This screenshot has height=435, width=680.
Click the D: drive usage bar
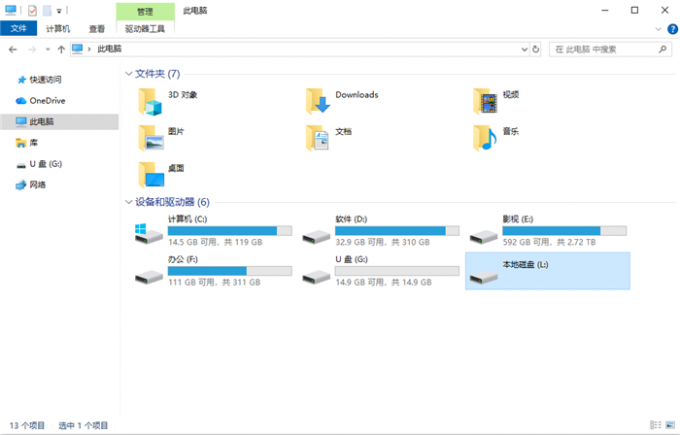(x=397, y=231)
